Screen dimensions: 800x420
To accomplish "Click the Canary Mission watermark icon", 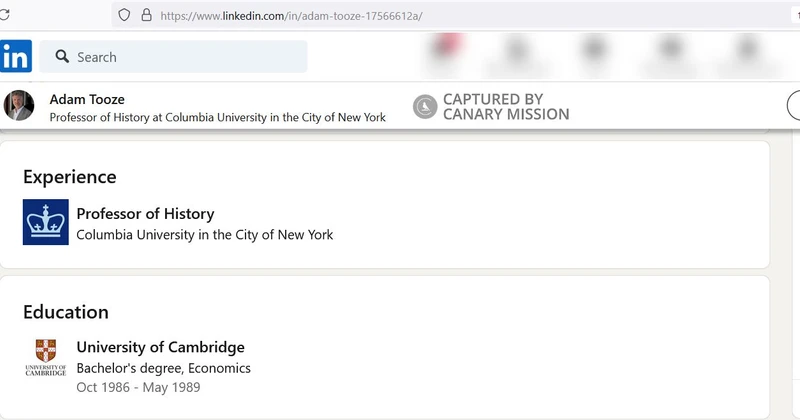I will tap(425, 107).
